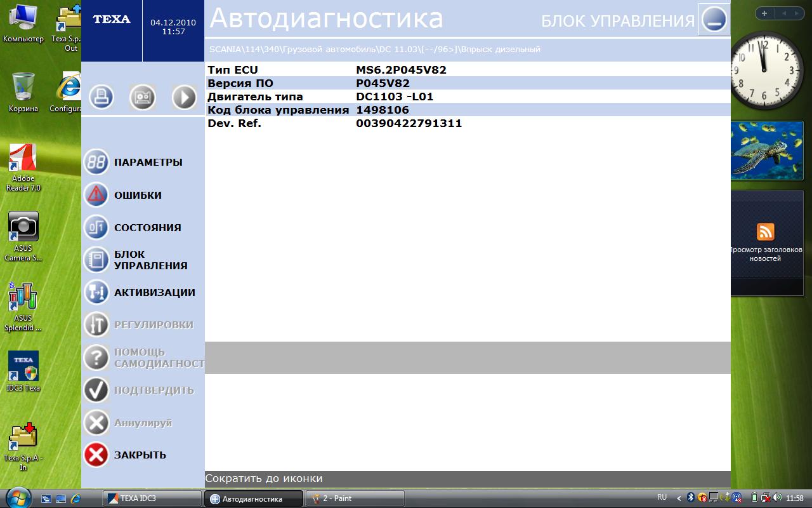Select Компьютер desktop icon
The height and width of the screenshot is (508, 812).
(23, 23)
